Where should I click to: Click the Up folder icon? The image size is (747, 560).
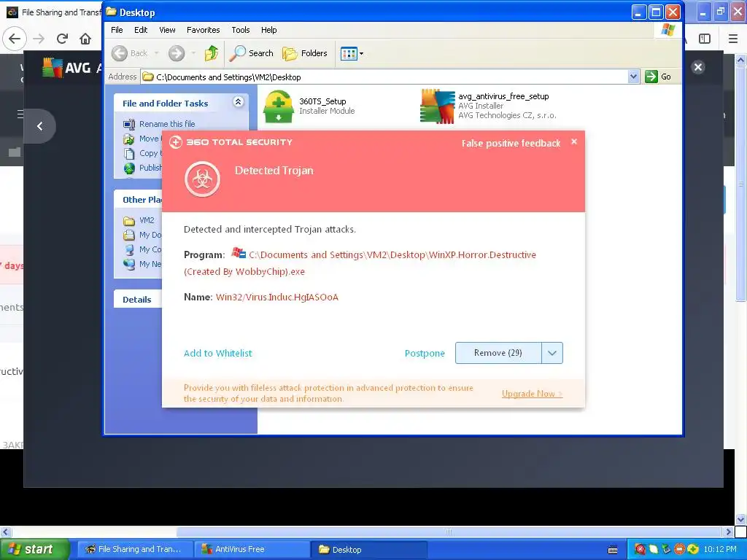pyautogui.click(x=212, y=53)
